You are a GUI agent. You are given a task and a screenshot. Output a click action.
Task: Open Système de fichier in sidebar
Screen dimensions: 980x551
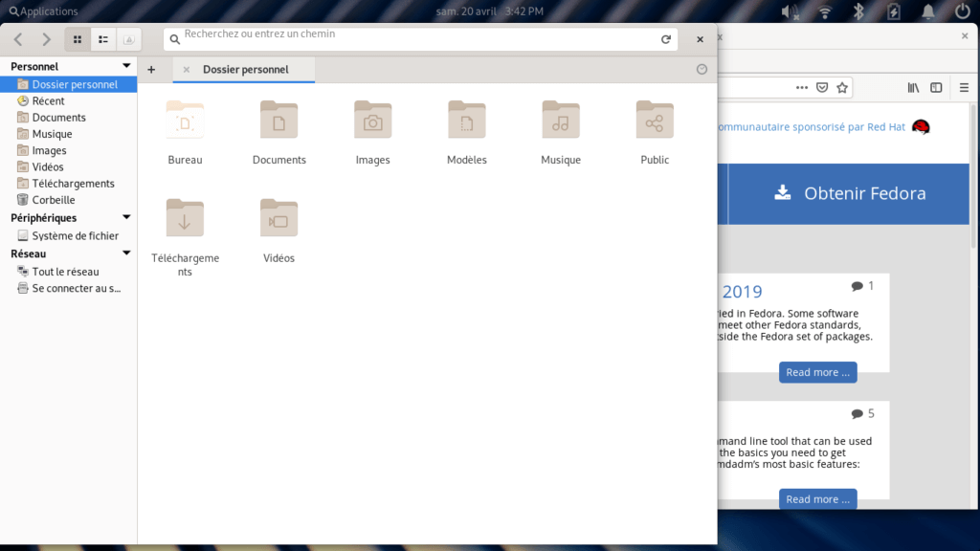[69, 235]
